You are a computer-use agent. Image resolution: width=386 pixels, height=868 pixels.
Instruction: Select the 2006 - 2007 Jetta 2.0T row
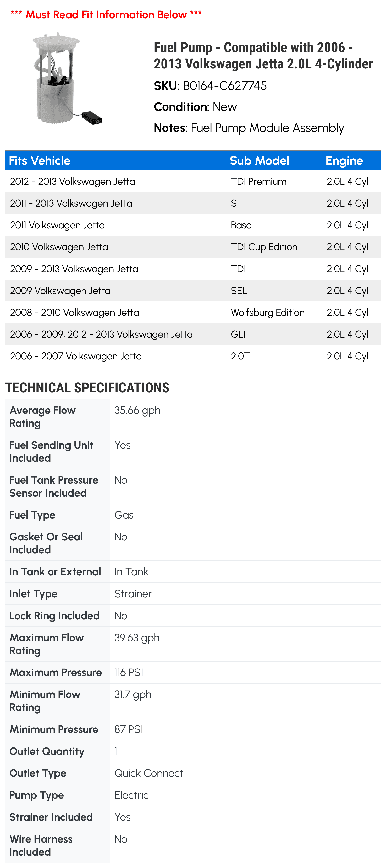[x=193, y=356]
